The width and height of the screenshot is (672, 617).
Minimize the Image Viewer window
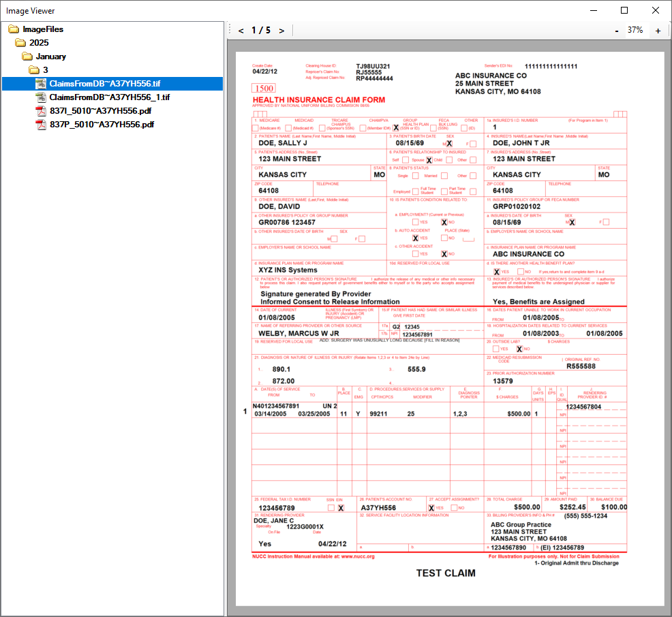tap(594, 10)
